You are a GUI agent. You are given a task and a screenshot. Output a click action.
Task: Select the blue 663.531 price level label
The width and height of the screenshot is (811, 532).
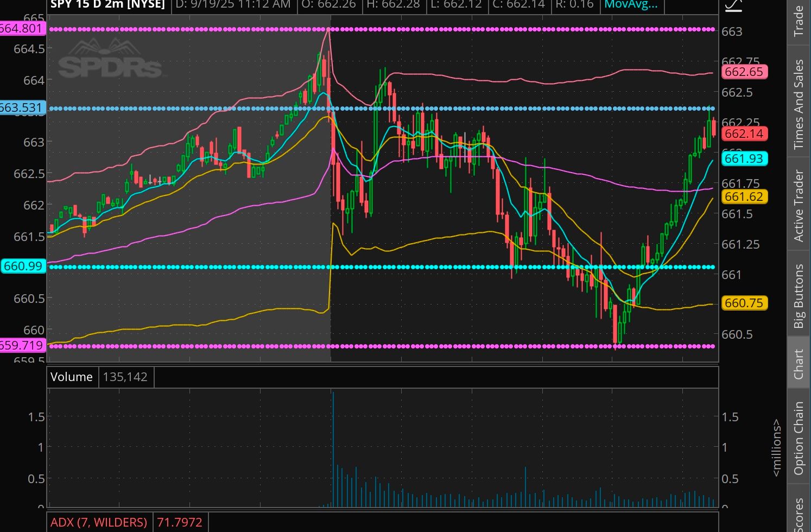click(22, 107)
